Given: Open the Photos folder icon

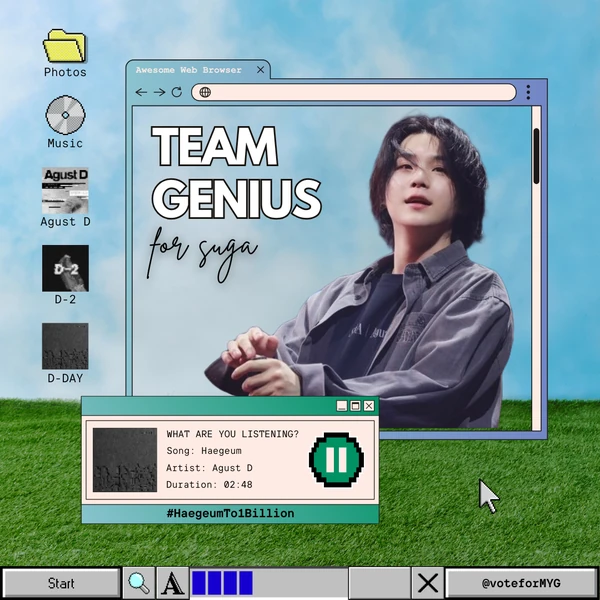Looking at the screenshot, I should coord(65,46).
